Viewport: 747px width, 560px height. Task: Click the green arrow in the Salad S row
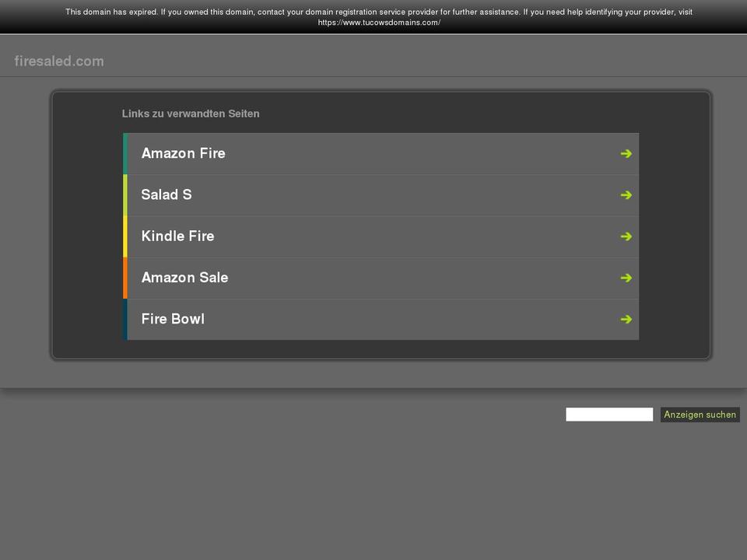tap(626, 194)
